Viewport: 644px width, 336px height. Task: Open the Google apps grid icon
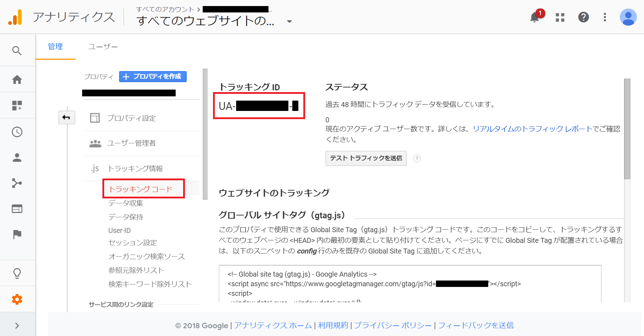(560, 17)
